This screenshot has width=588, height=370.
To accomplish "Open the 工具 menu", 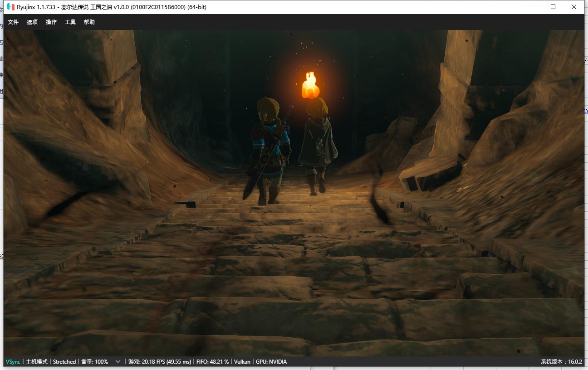I will 70,22.
